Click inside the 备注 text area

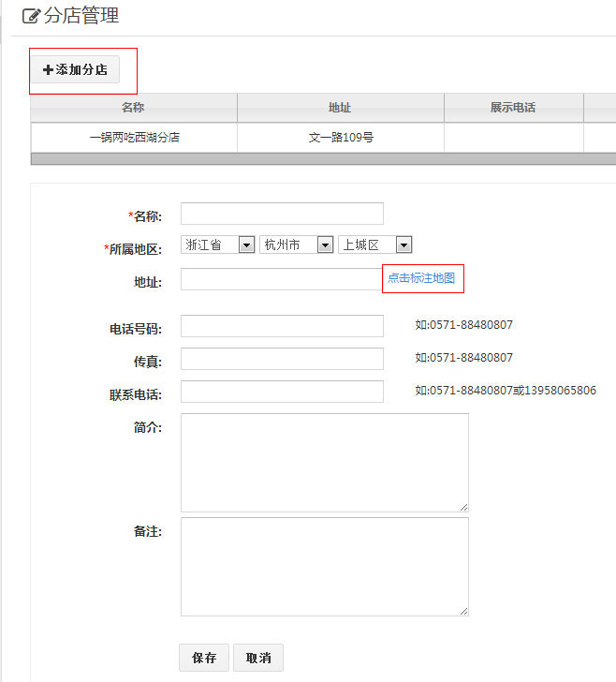[325, 567]
